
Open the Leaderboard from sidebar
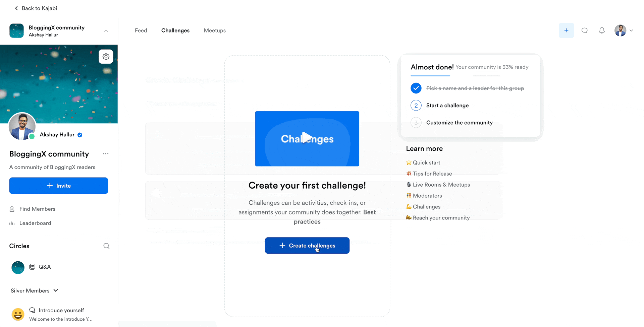click(35, 223)
